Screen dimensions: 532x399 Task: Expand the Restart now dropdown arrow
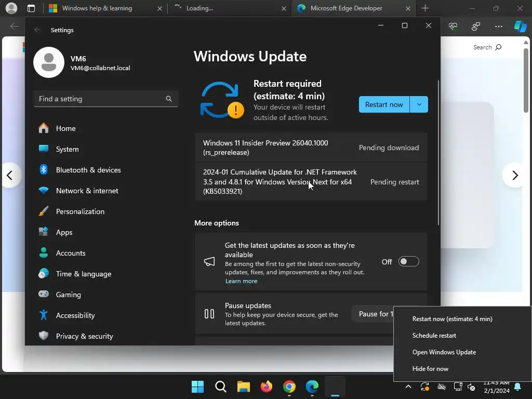tap(419, 104)
